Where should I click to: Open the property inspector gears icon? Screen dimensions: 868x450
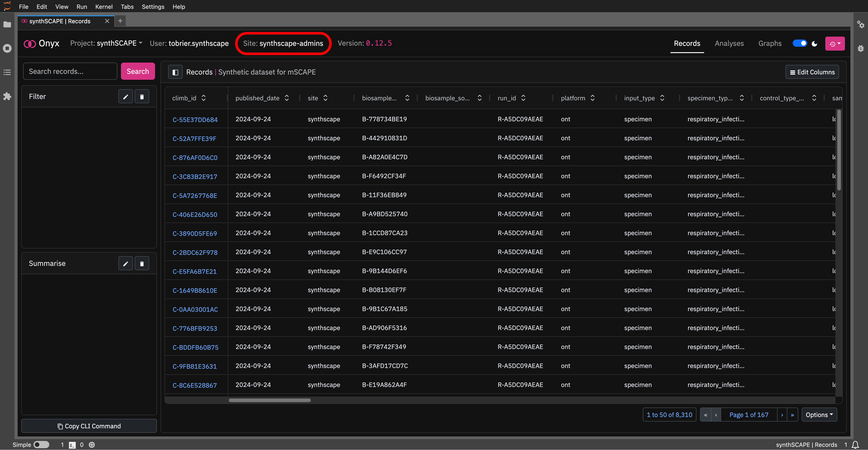(x=861, y=24)
